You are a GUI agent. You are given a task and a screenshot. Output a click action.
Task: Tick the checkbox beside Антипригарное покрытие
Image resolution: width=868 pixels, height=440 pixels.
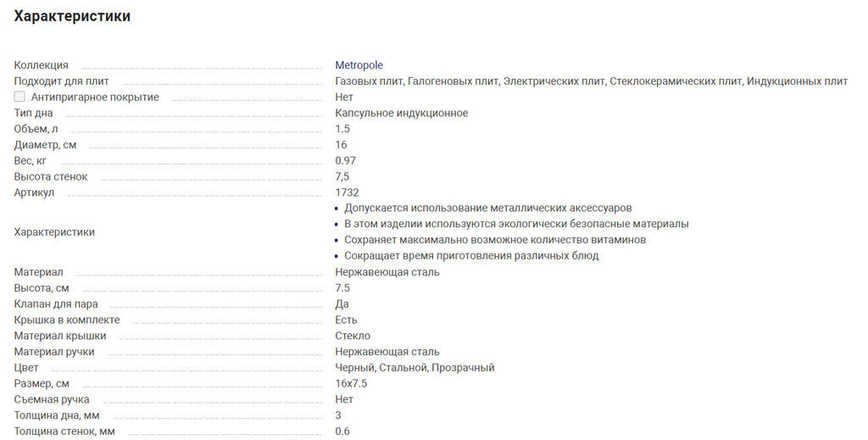pos(20,97)
